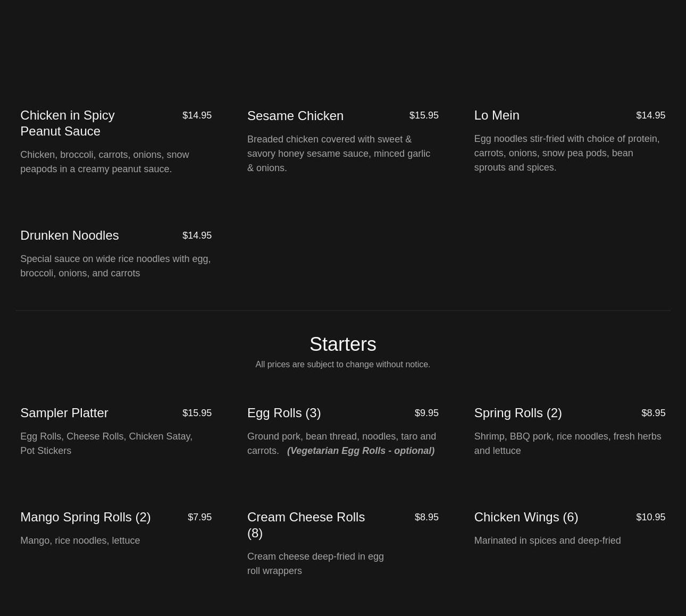Open the Cream Cheese Rolls (8) item

[x=306, y=525]
